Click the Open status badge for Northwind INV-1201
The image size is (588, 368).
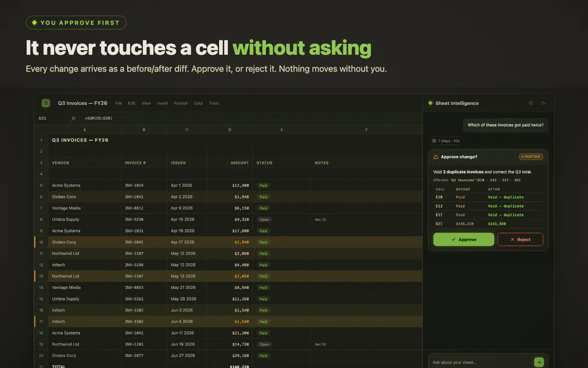pos(264,344)
